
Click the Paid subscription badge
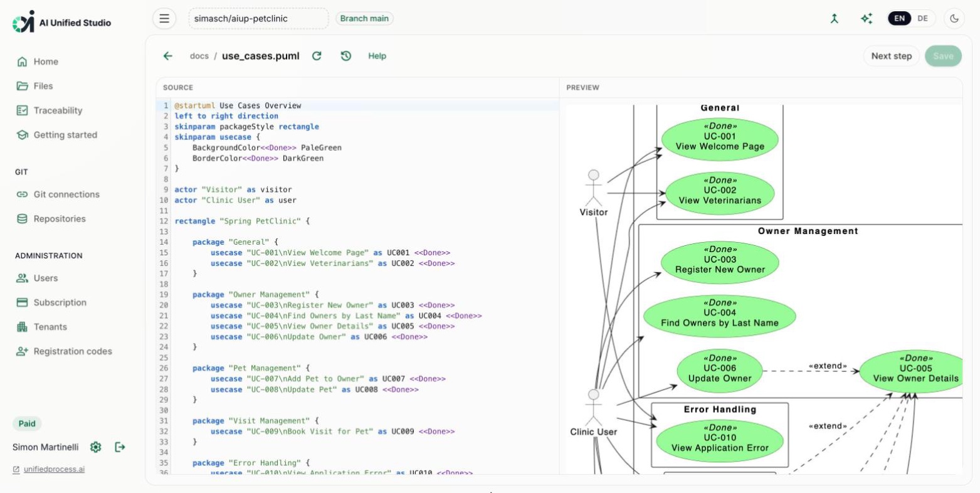(27, 423)
